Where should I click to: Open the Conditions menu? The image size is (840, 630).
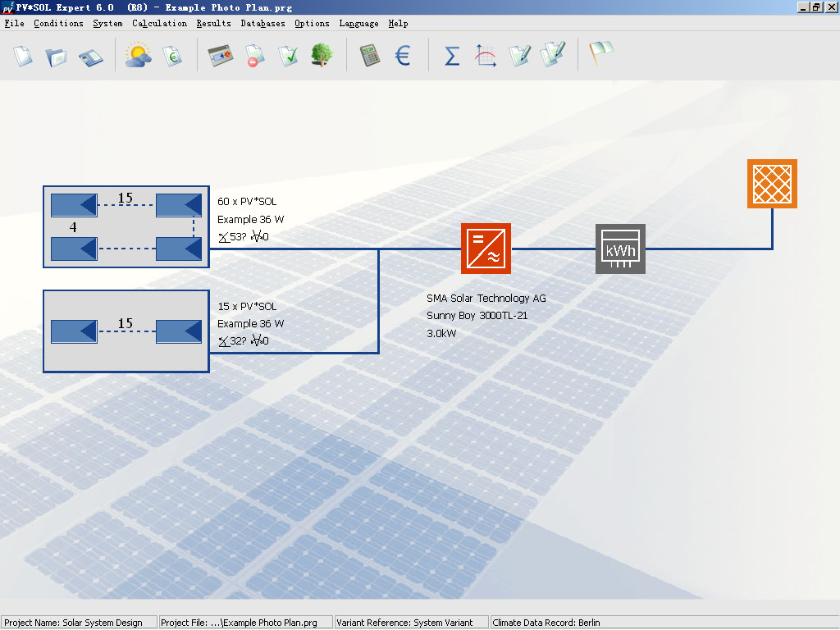[58, 23]
